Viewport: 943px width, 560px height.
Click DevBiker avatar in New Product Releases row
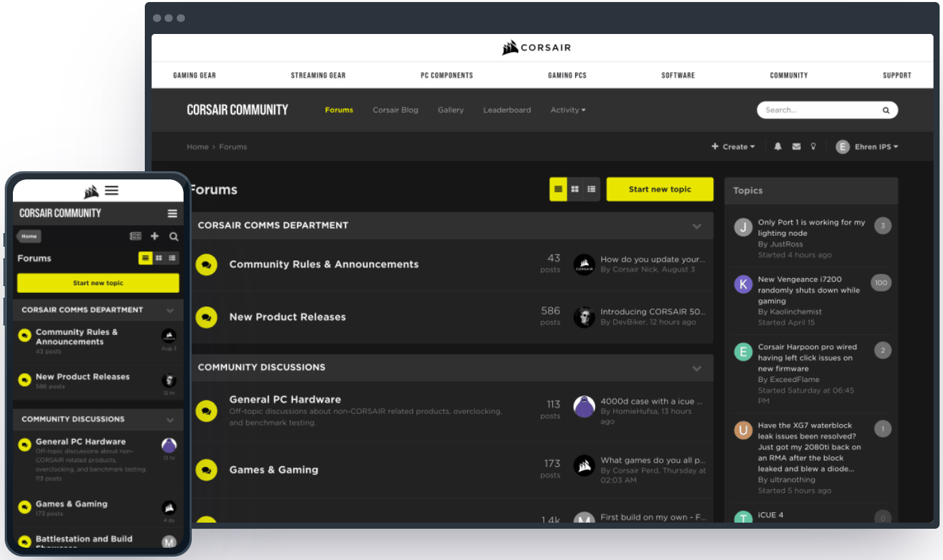[585, 317]
